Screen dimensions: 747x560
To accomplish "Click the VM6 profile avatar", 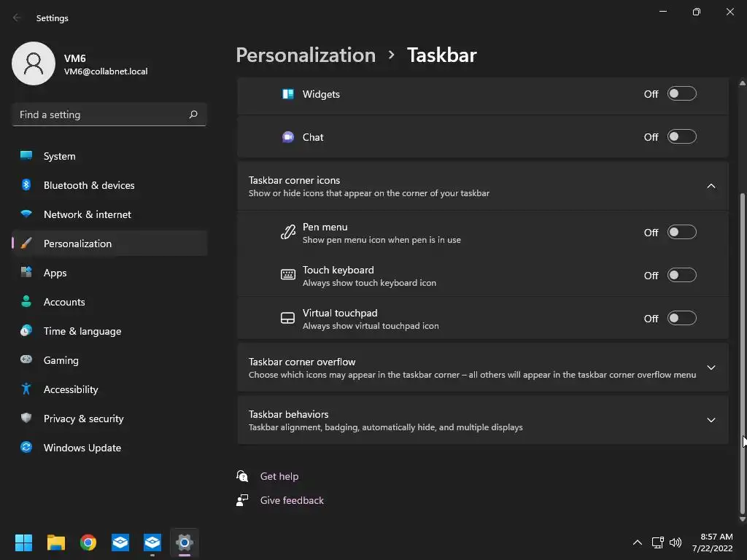I will tap(34, 63).
